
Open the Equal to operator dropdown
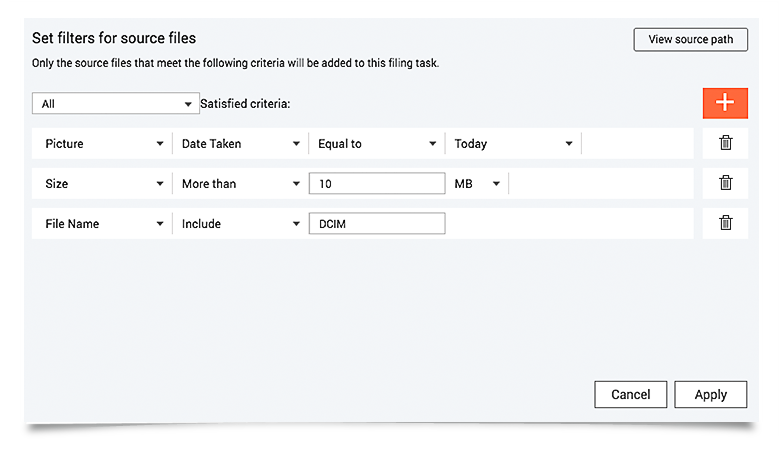point(376,144)
